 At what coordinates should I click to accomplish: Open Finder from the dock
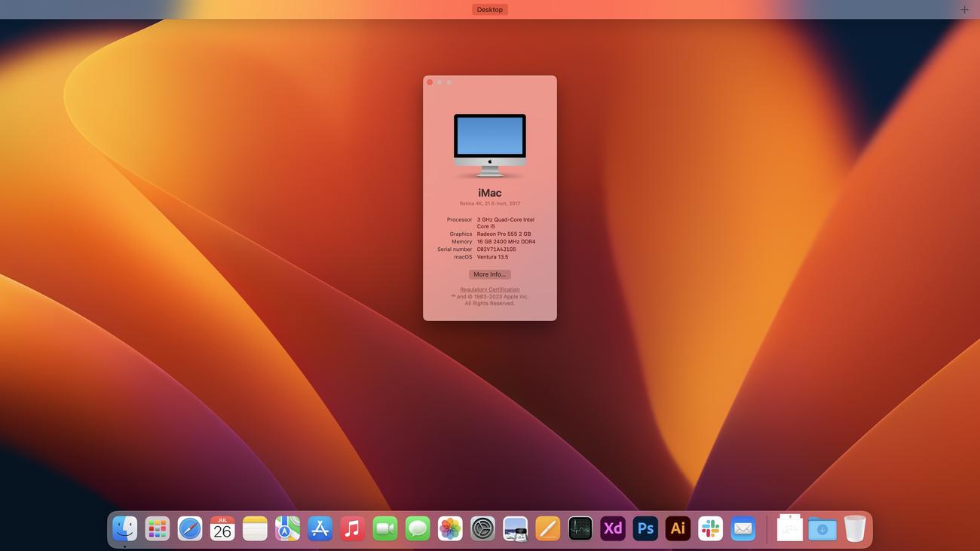tap(124, 528)
